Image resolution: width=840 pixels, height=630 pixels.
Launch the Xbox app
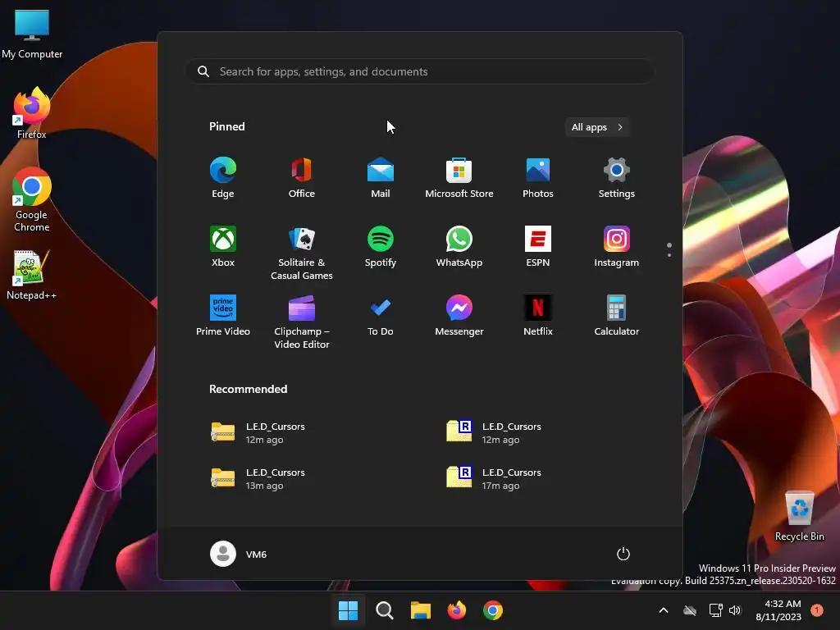[223, 246]
